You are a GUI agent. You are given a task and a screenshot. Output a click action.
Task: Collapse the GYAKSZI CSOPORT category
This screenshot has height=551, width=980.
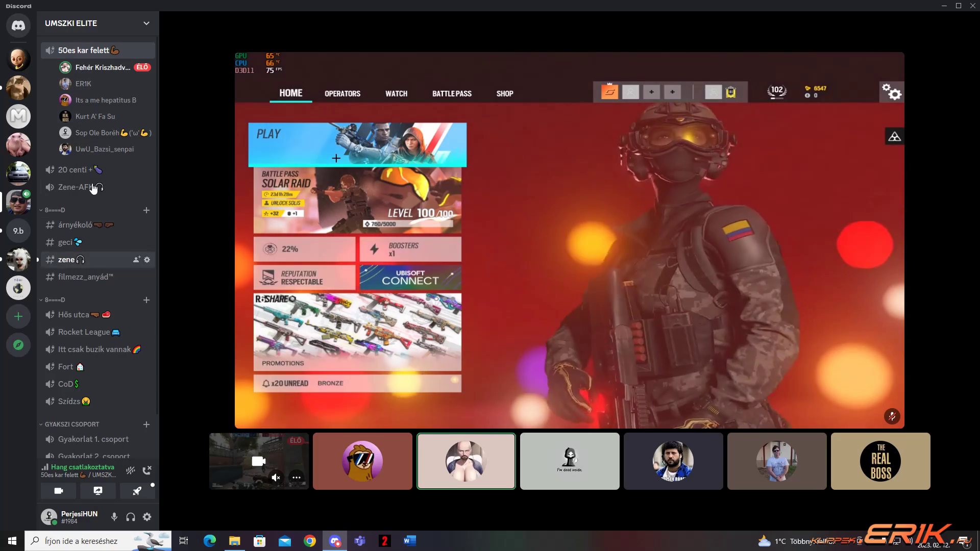(x=71, y=424)
